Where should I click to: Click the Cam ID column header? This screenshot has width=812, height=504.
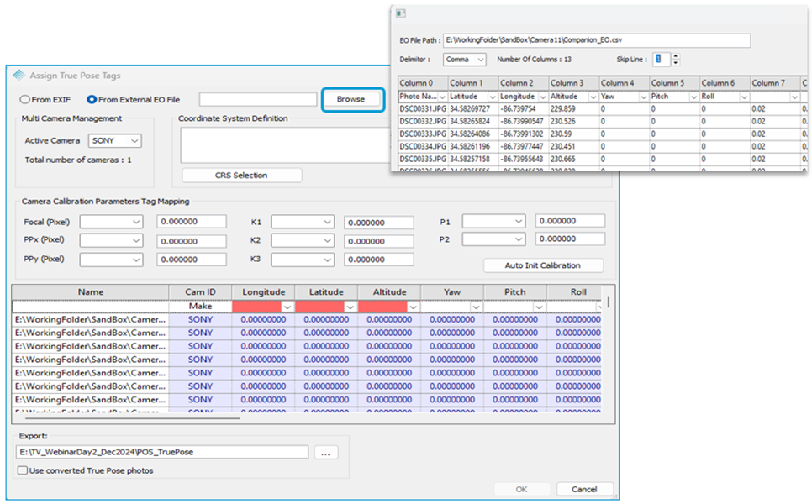click(200, 292)
